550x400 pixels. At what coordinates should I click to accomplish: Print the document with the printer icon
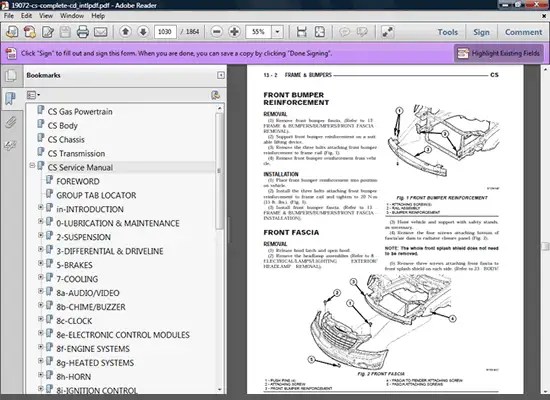point(83,32)
